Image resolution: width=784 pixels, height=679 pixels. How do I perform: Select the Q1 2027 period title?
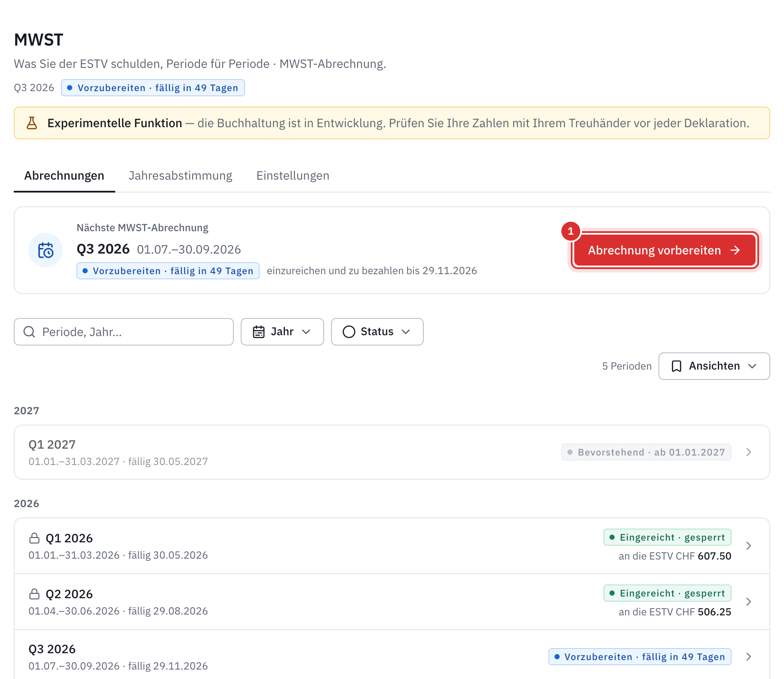coord(52,444)
